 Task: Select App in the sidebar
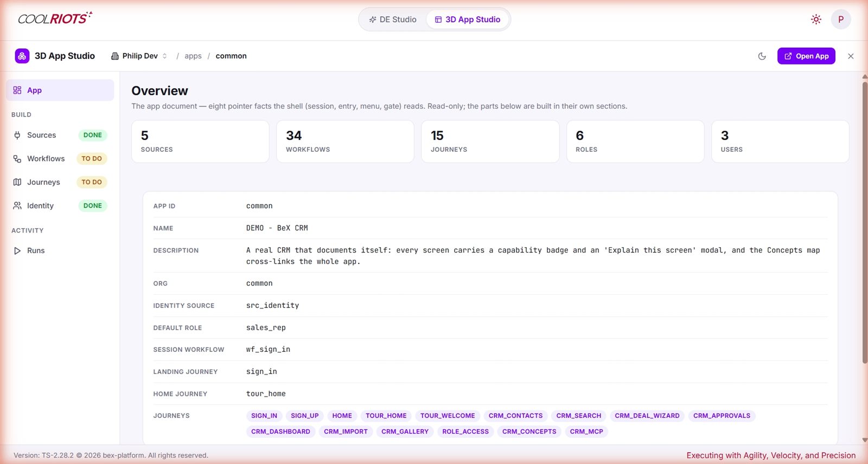point(60,90)
